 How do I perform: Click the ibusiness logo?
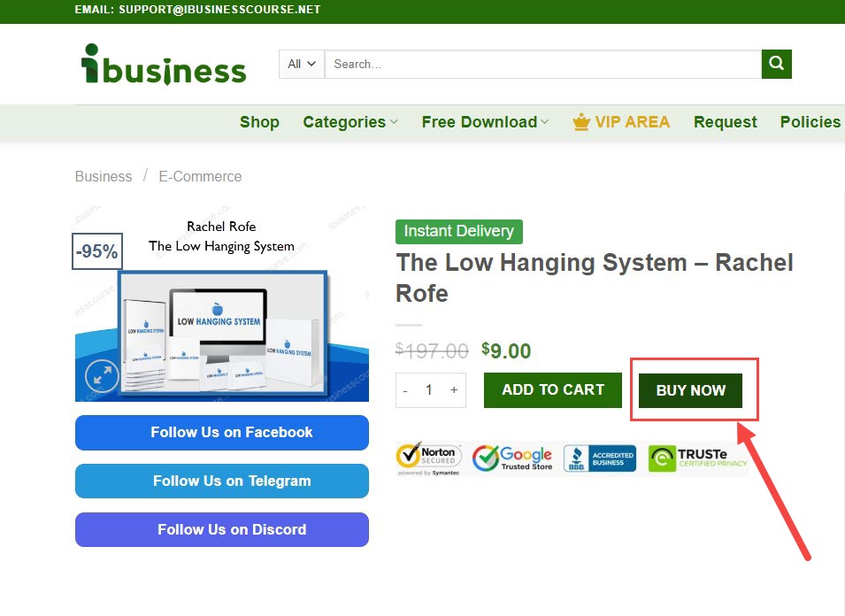click(163, 64)
